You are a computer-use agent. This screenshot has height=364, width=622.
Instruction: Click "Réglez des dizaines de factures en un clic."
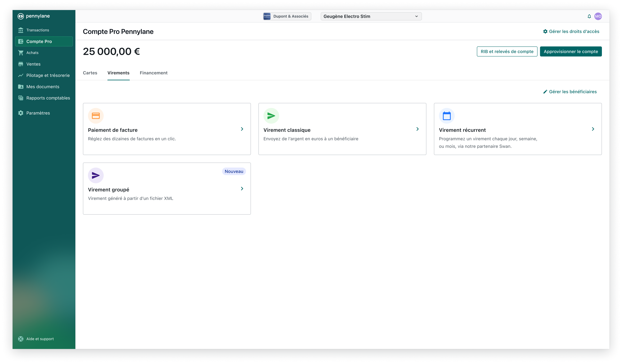(132, 139)
